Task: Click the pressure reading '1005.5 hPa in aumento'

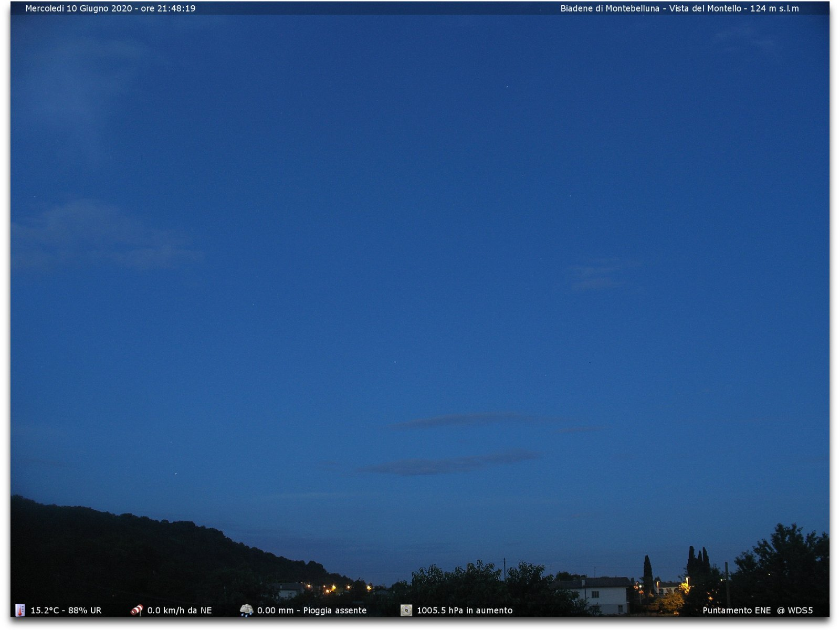Action: (x=465, y=611)
